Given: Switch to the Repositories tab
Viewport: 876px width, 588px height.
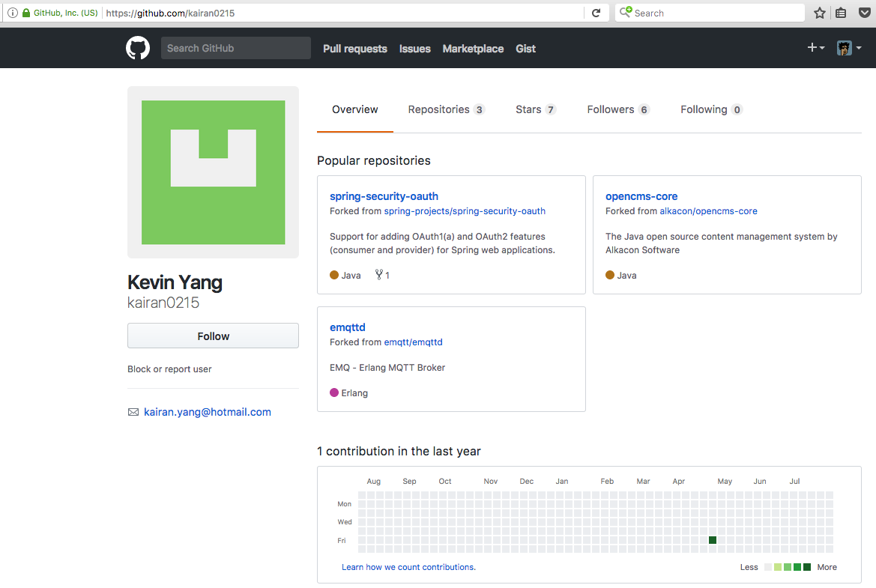Looking at the screenshot, I should pyautogui.click(x=445, y=109).
